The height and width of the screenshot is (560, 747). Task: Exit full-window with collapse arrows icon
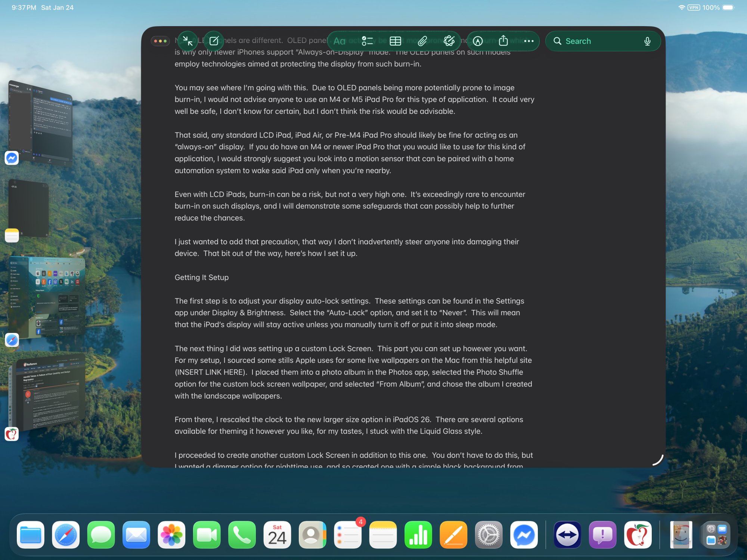[x=187, y=41]
